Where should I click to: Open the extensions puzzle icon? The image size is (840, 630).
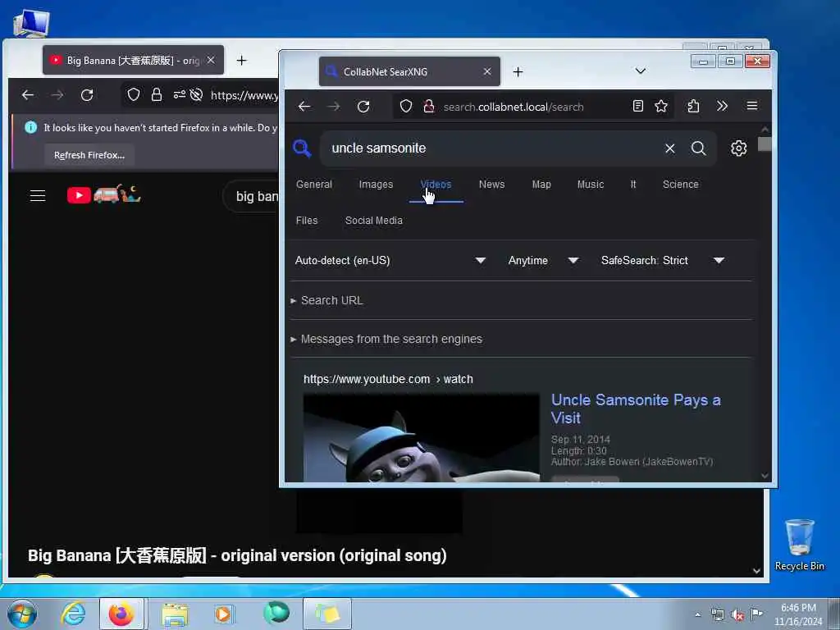(693, 106)
